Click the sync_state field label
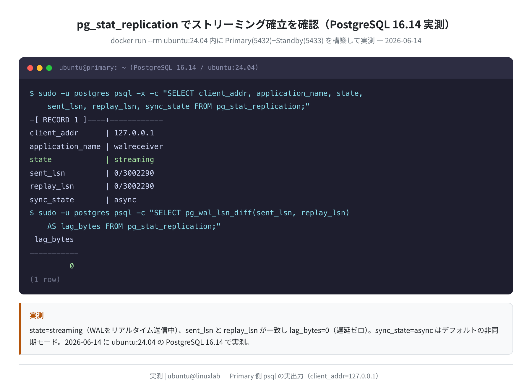Image resolution: width=532 pixels, height=392 pixels. (52, 200)
